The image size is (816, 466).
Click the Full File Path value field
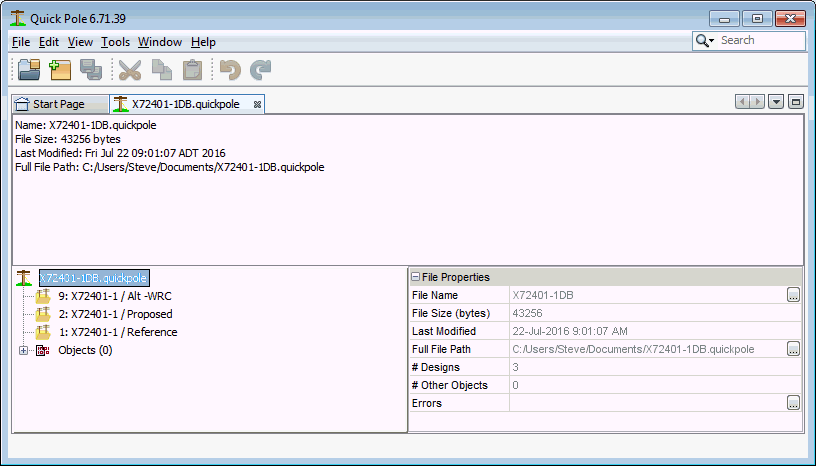click(647, 349)
